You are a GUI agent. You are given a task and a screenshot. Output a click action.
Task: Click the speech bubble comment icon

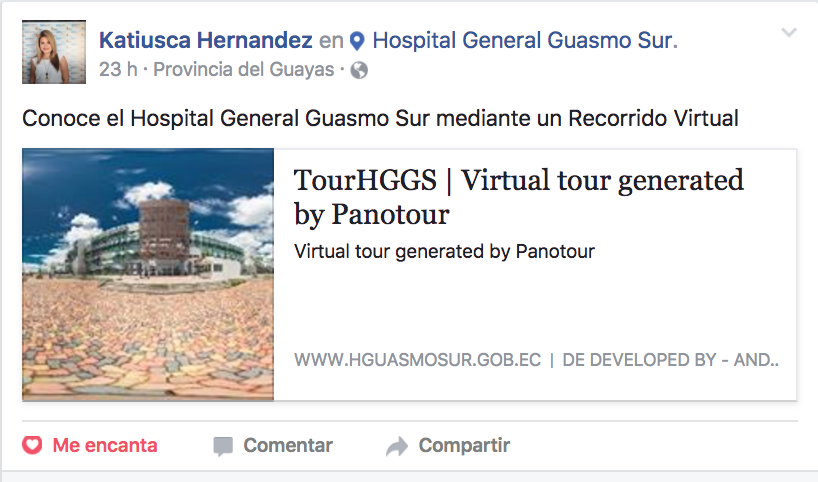(x=223, y=447)
